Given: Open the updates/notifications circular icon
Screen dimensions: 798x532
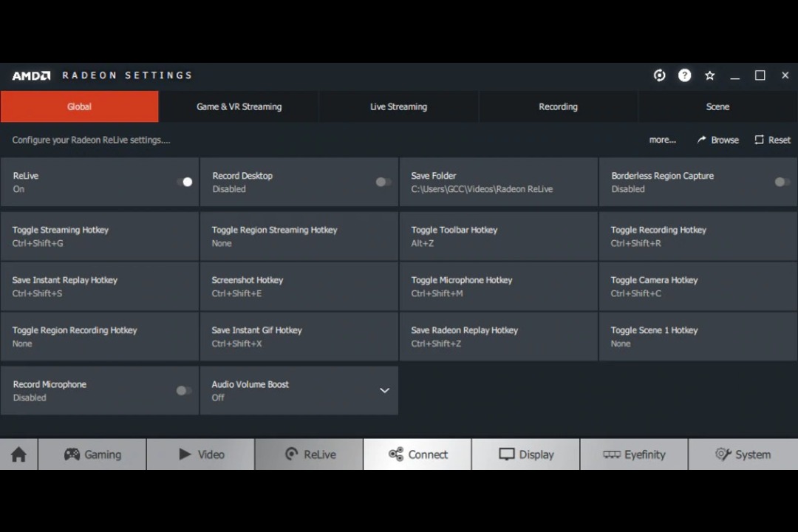Looking at the screenshot, I should (659, 75).
